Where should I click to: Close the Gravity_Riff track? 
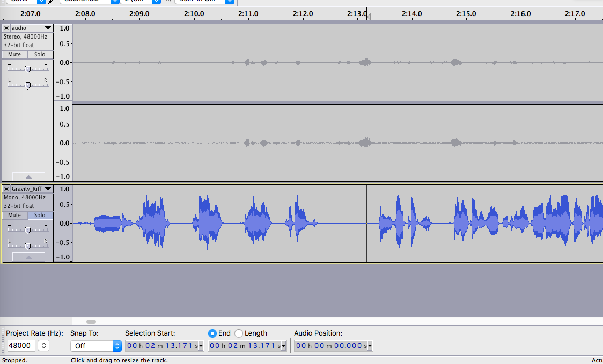6,189
